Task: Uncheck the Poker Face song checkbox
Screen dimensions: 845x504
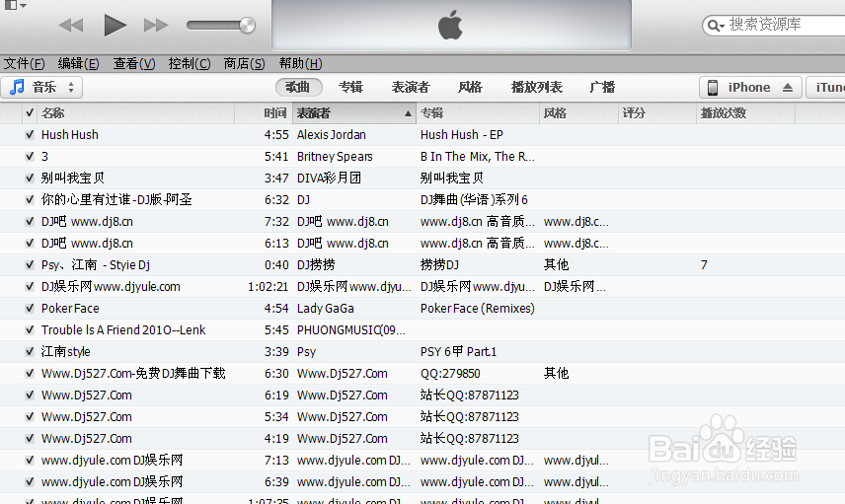Action: pos(30,309)
